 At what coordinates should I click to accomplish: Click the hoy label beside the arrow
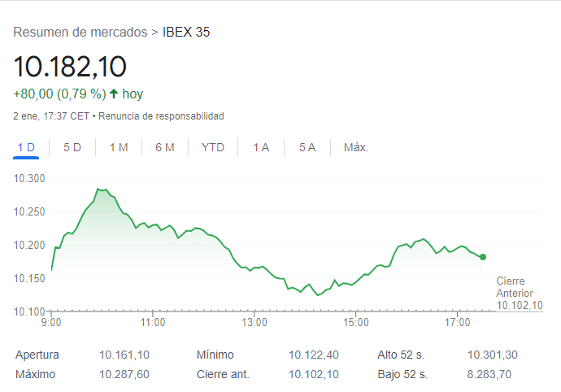(133, 94)
